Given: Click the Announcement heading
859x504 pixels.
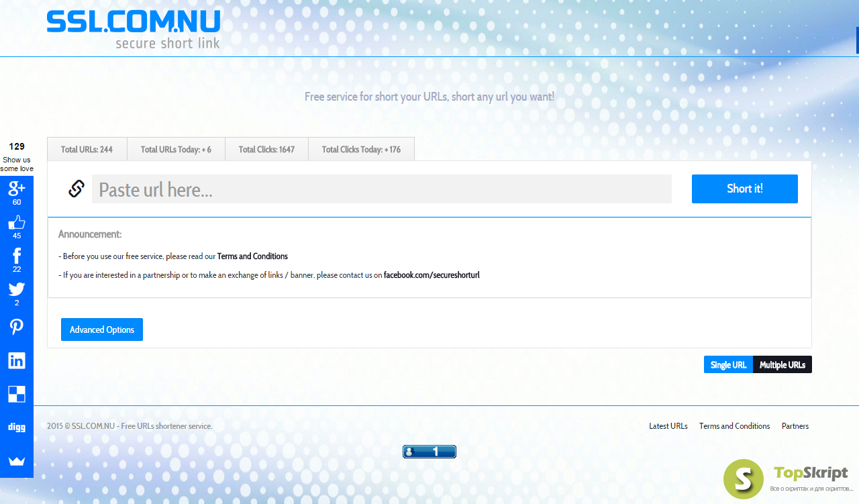Looking at the screenshot, I should [90, 234].
